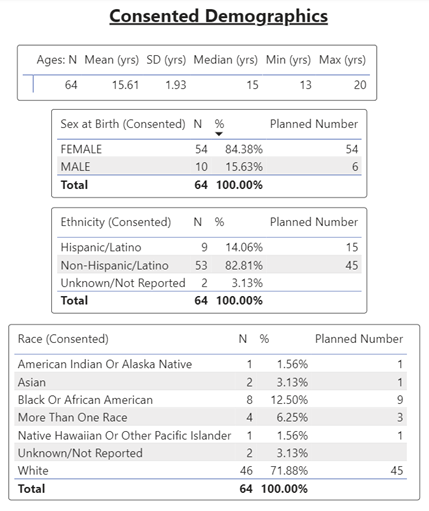Click the Mean (yrs) column header
The width and height of the screenshot is (429, 511).
112,60
